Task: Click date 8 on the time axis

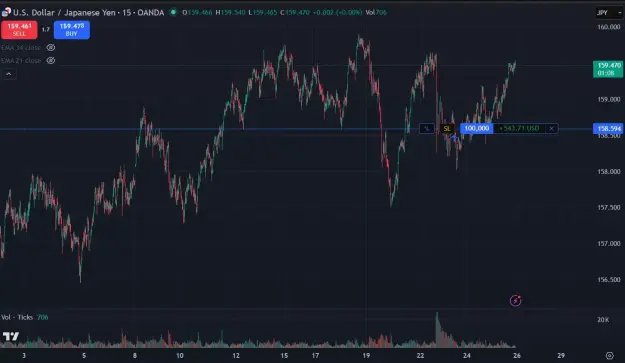Action: pyautogui.click(x=135, y=355)
